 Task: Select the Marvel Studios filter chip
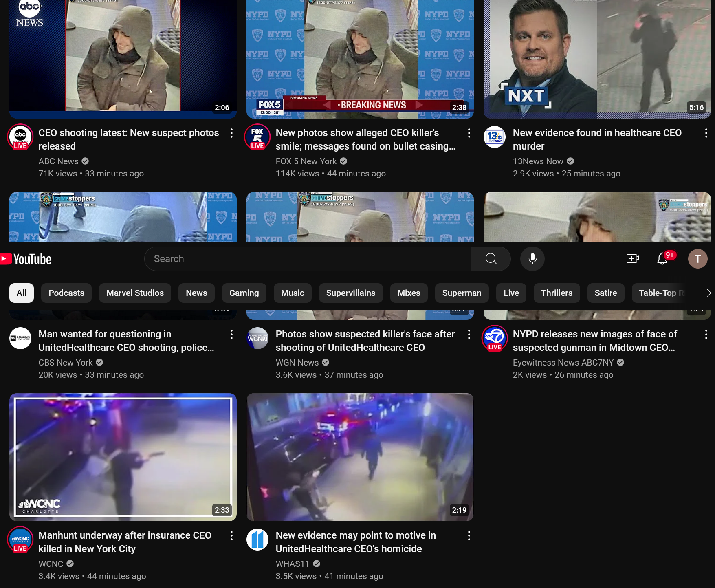pos(135,293)
